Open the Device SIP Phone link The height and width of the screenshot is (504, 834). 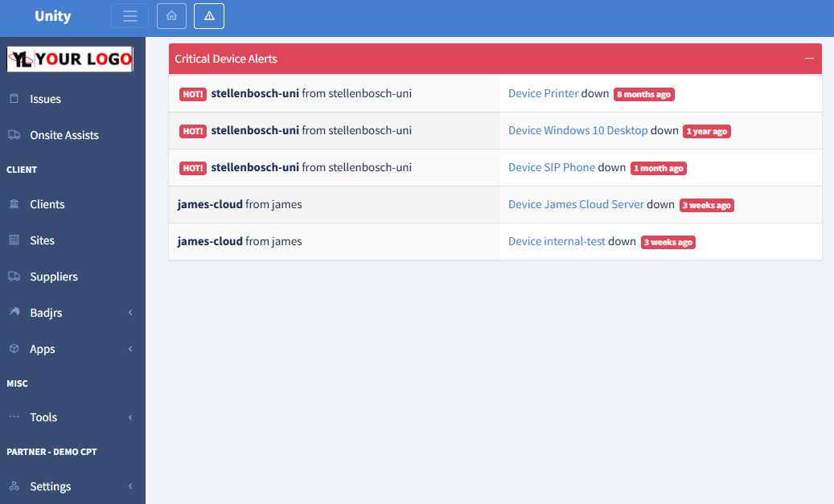[x=552, y=167]
